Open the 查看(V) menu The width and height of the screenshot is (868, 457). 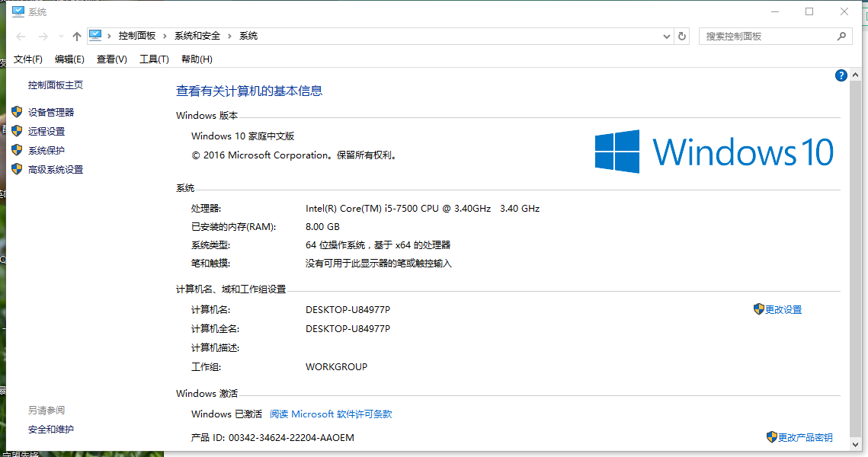112,59
